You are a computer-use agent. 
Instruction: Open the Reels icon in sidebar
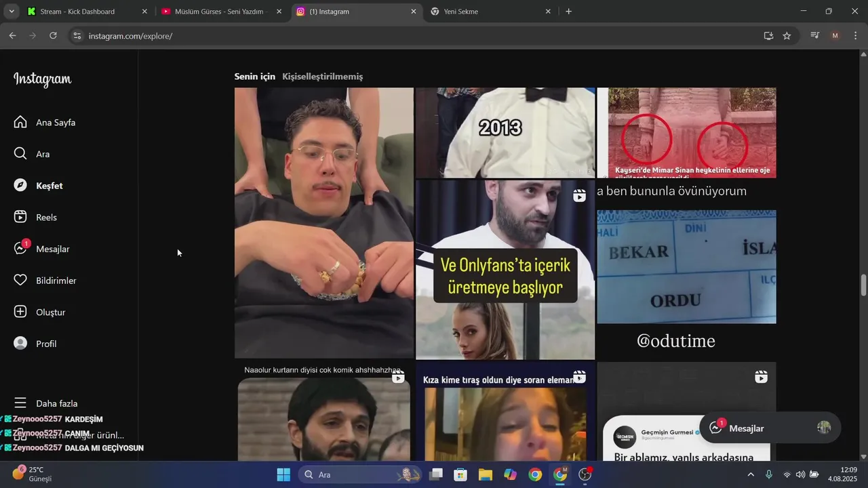20,217
